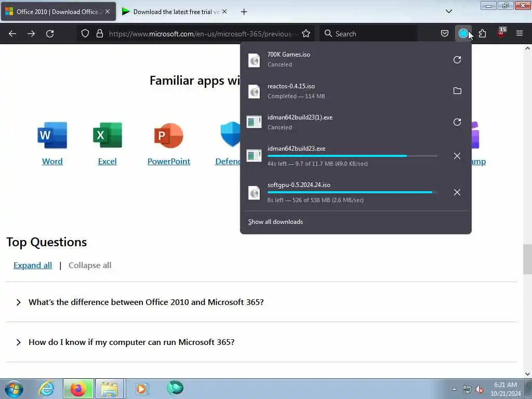Open a new browser tab

[244, 12]
